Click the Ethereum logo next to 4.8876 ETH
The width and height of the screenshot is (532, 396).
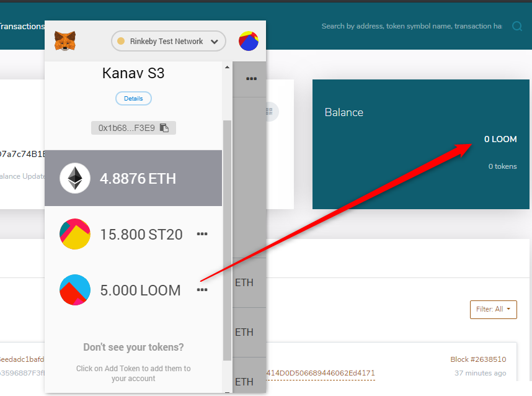pos(74,178)
